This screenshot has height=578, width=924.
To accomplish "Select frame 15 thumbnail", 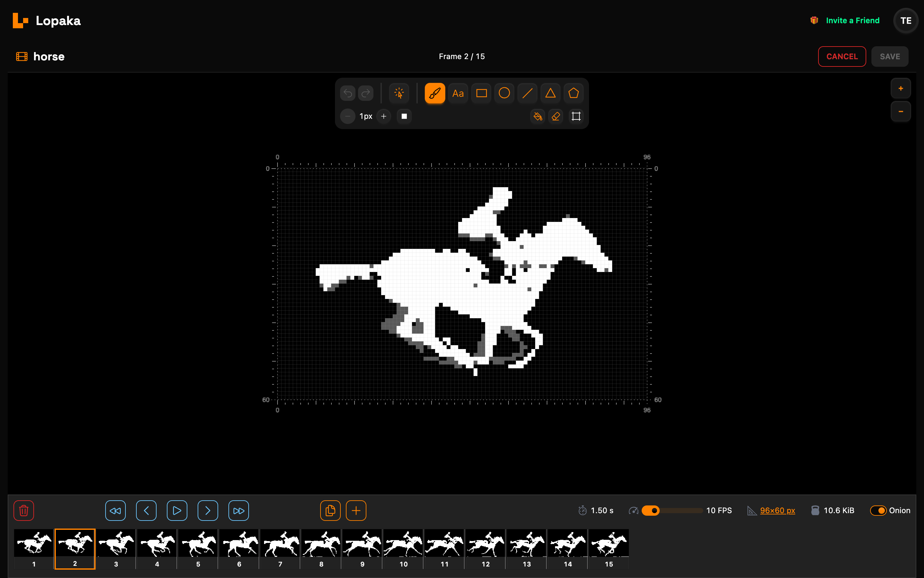I will point(609,549).
